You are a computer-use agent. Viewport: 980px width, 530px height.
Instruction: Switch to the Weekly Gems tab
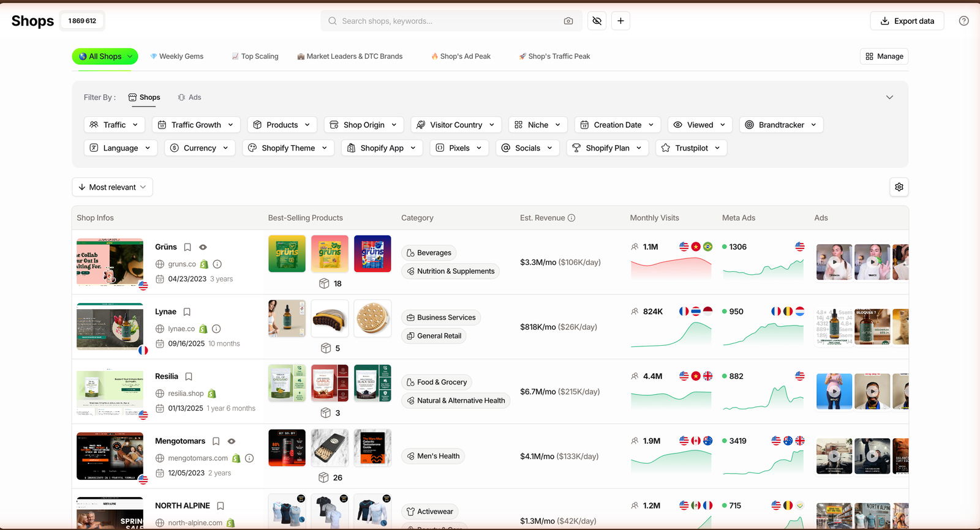click(x=177, y=56)
